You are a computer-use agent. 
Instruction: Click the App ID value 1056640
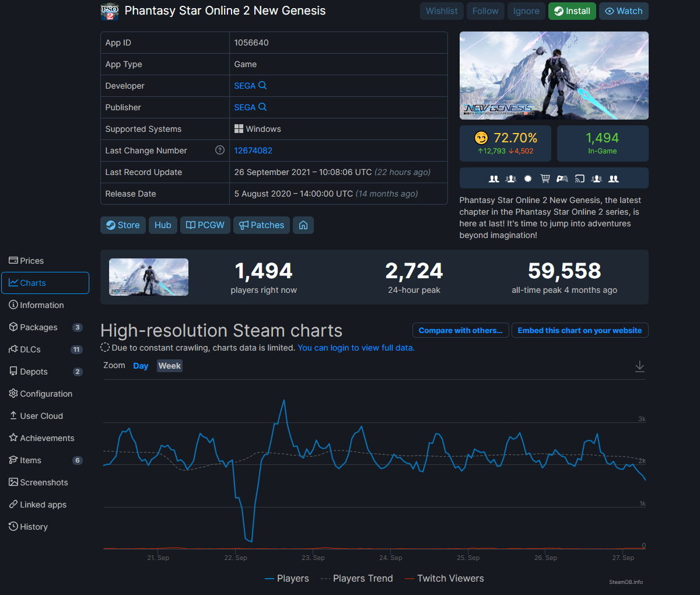point(251,43)
